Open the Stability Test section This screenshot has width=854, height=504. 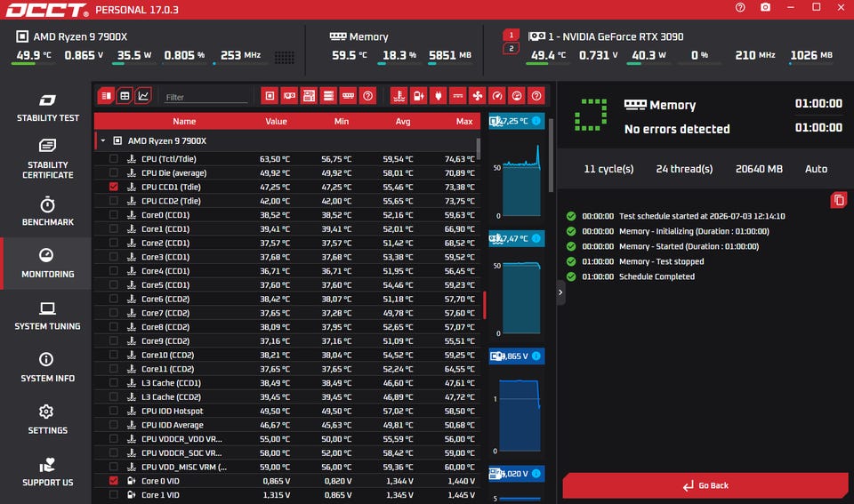[47, 108]
